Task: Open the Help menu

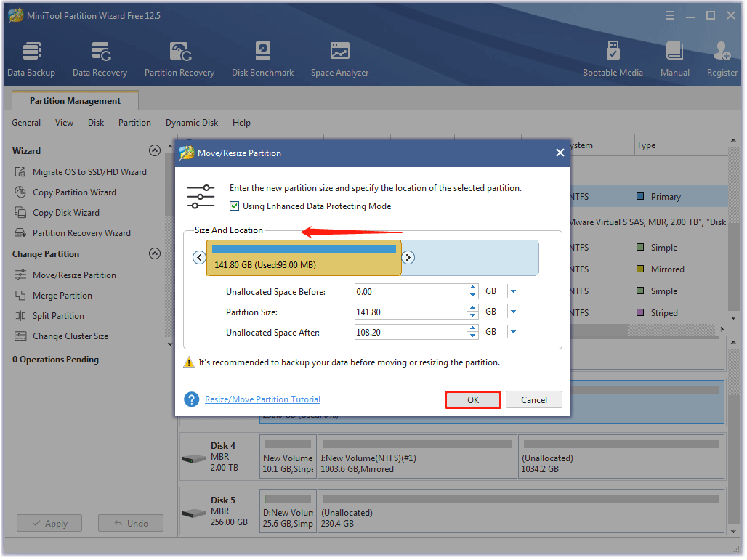Action: tap(241, 122)
